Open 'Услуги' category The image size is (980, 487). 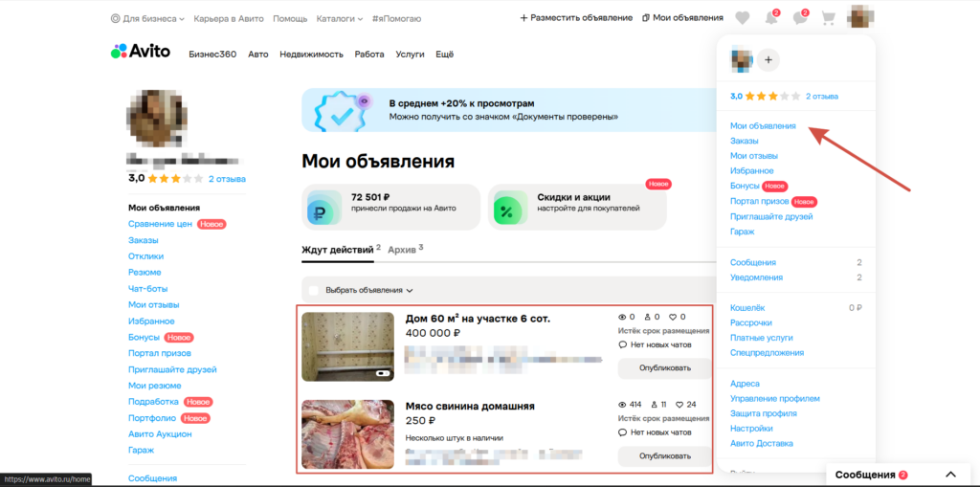tap(410, 55)
